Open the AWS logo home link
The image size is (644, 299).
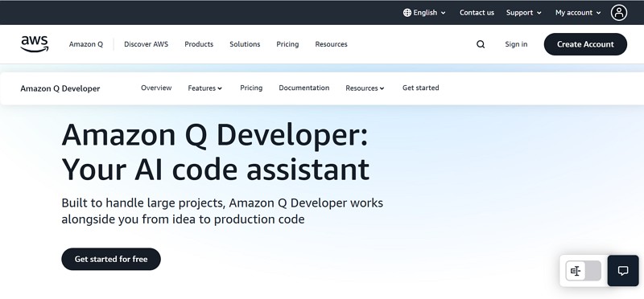35,44
